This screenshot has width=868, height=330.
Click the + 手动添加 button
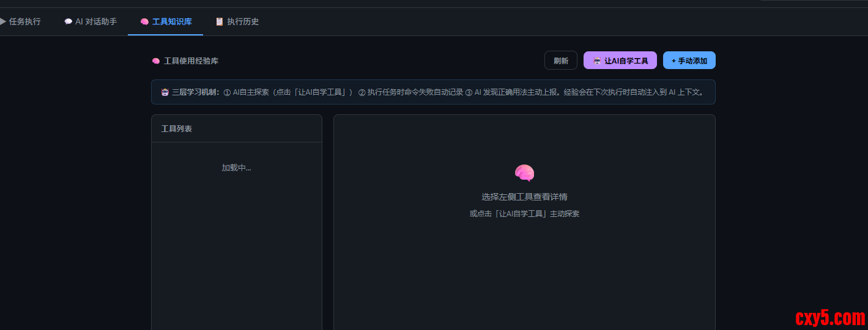pyautogui.click(x=689, y=61)
